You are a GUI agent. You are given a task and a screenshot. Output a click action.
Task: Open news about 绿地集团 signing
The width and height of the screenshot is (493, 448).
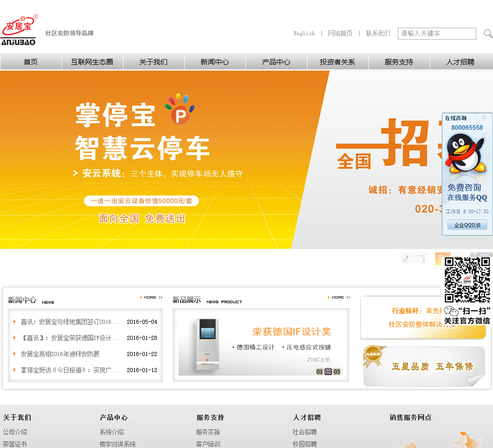70,322
